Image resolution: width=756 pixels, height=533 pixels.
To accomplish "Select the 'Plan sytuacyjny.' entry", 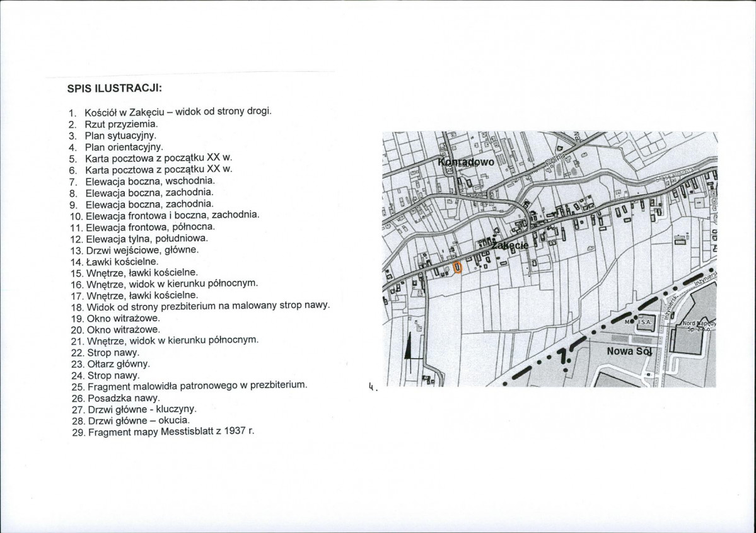I will [120, 135].
